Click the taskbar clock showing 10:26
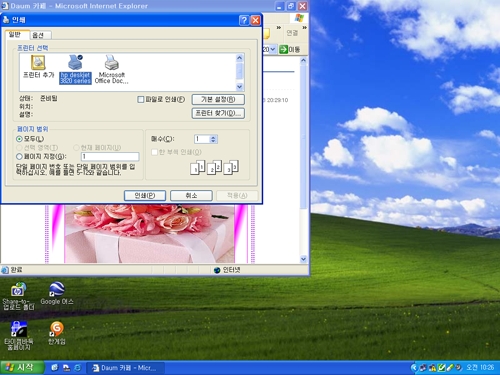 coord(480,367)
